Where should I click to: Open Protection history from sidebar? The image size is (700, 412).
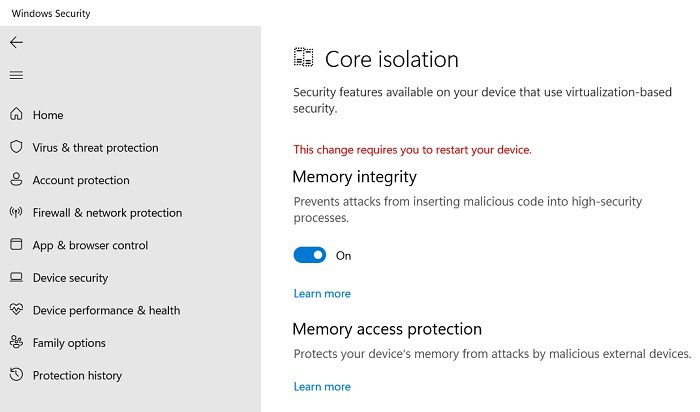(x=77, y=375)
